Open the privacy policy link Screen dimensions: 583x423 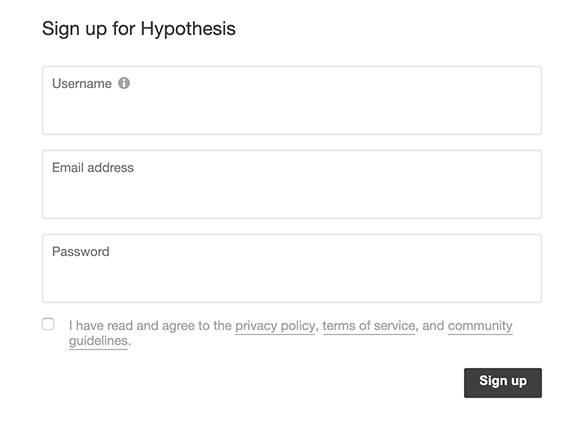click(x=275, y=326)
